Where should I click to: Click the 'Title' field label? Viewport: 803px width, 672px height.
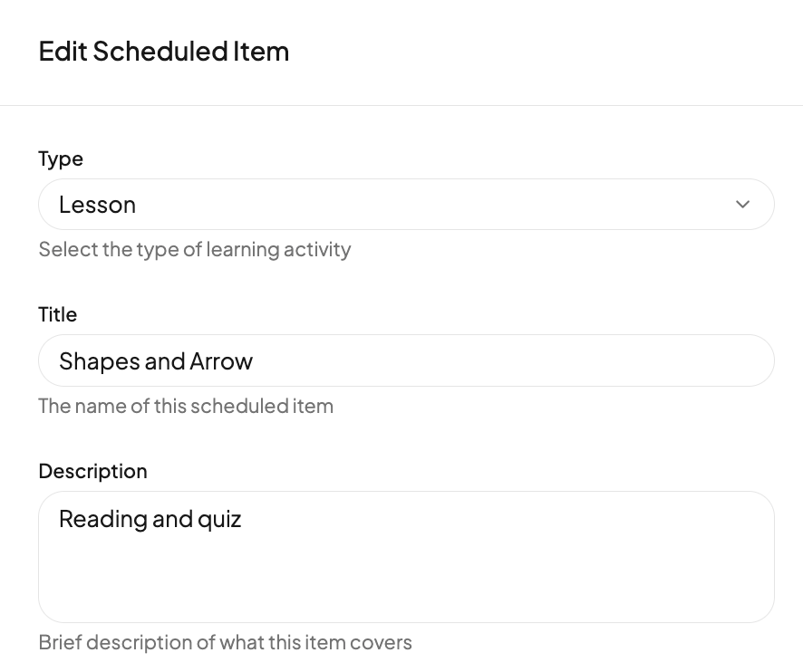(58, 314)
